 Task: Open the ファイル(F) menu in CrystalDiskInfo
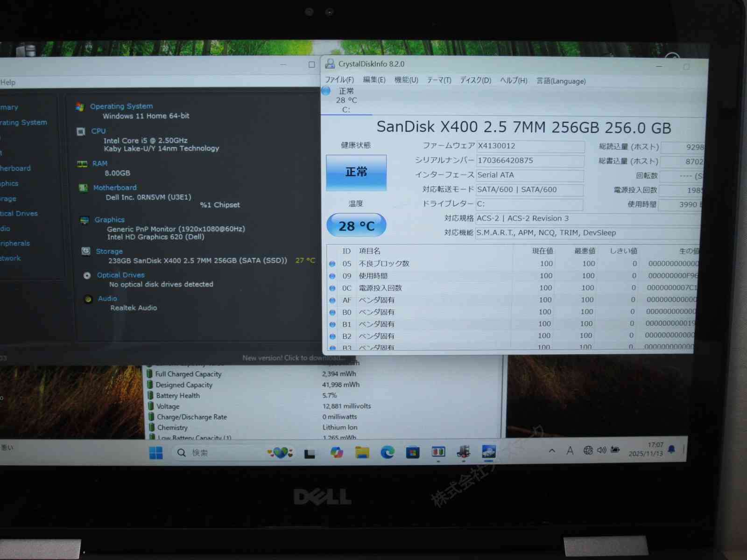point(339,80)
